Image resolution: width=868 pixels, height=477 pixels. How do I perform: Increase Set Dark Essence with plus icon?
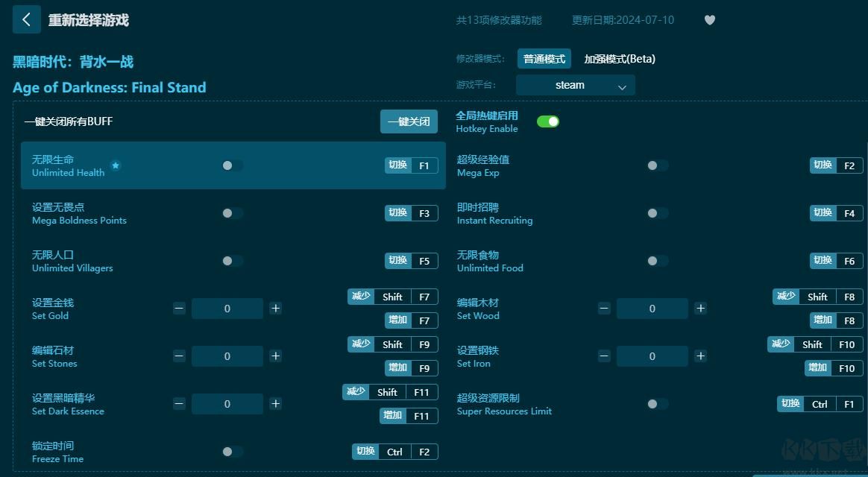[275, 404]
